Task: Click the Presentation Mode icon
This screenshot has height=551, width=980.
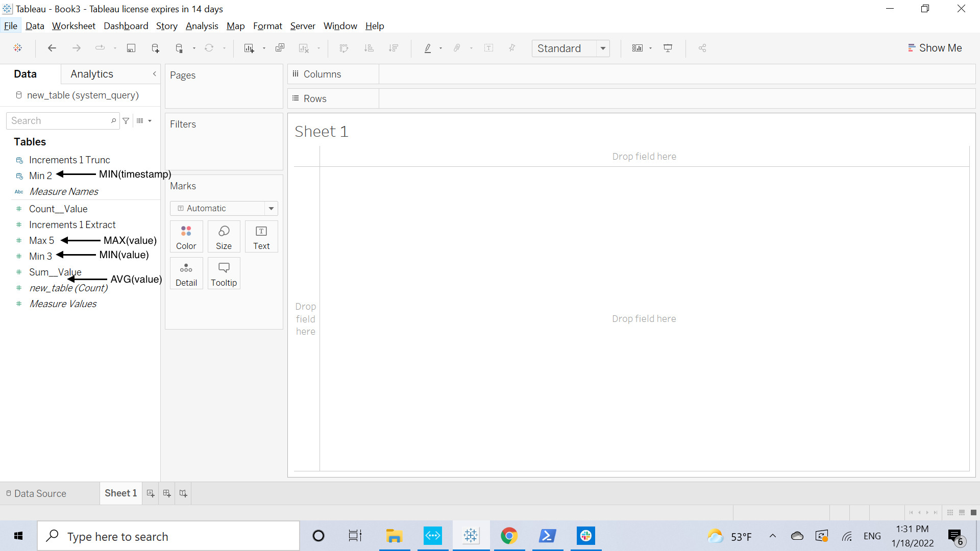Action: [668, 48]
